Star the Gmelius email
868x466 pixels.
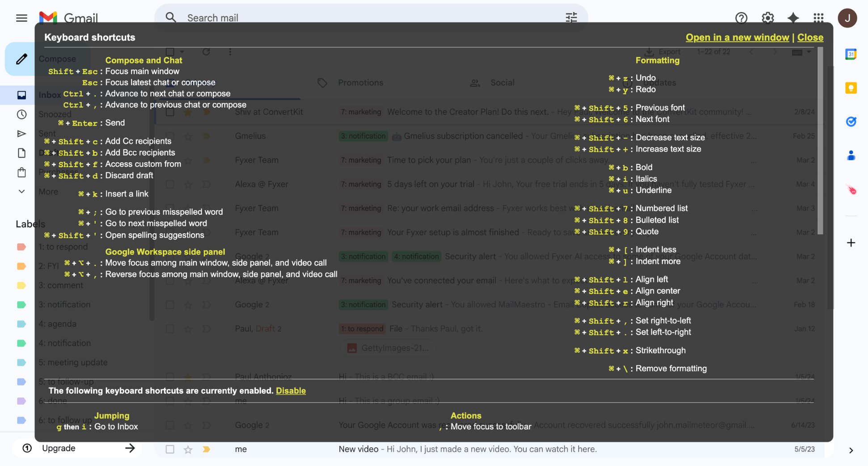pyautogui.click(x=188, y=136)
